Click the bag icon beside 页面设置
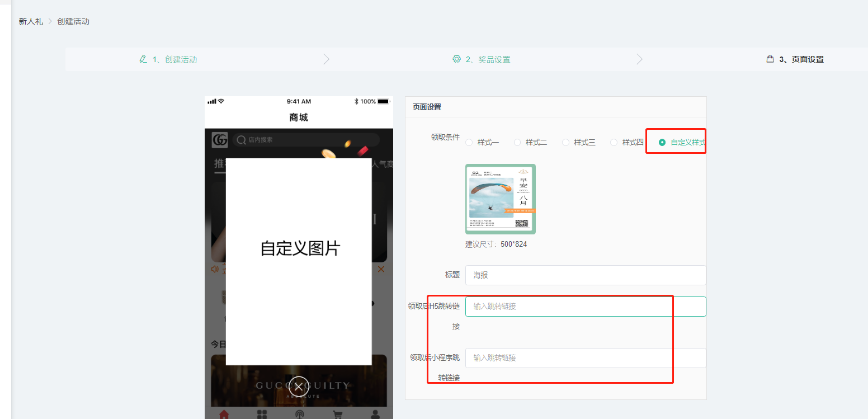The height and width of the screenshot is (419, 868). 770,59
